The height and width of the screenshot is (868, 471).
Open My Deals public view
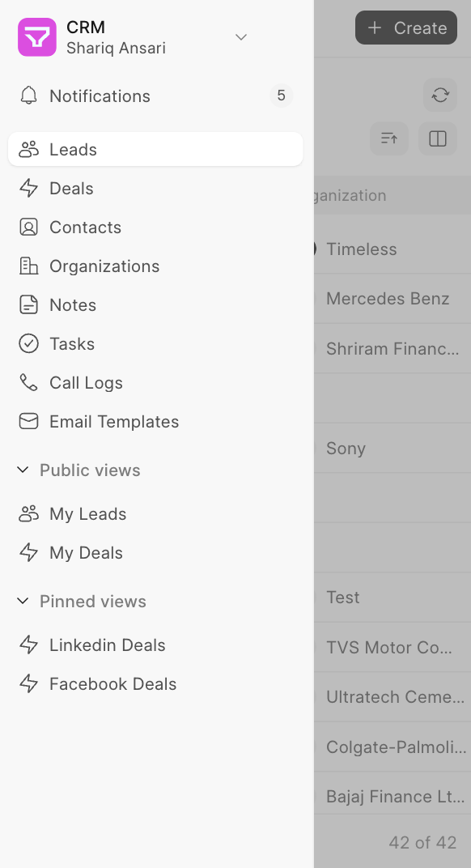(85, 552)
